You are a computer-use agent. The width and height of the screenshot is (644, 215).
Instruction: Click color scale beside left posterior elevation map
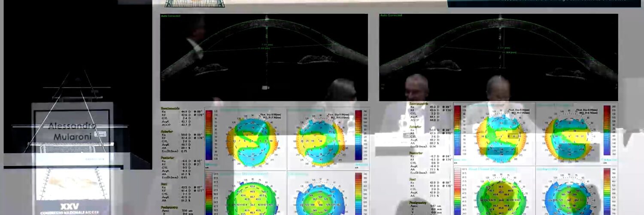[358, 135]
